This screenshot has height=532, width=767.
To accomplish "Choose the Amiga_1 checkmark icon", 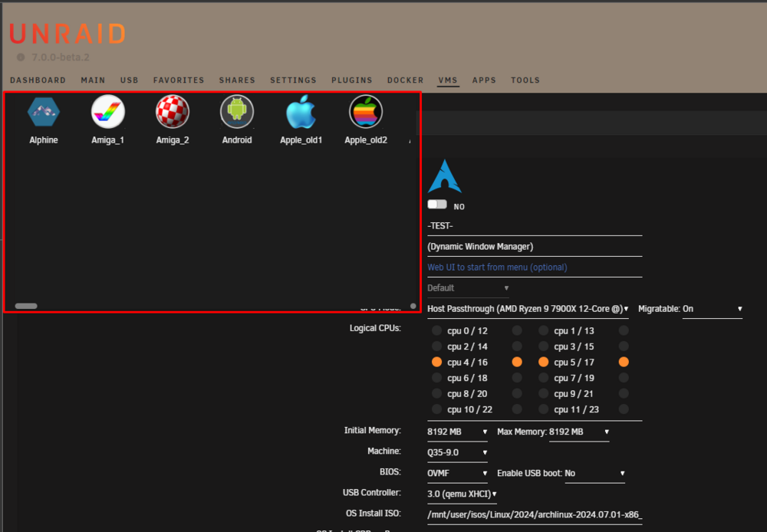I will click(x=107, y=112).
